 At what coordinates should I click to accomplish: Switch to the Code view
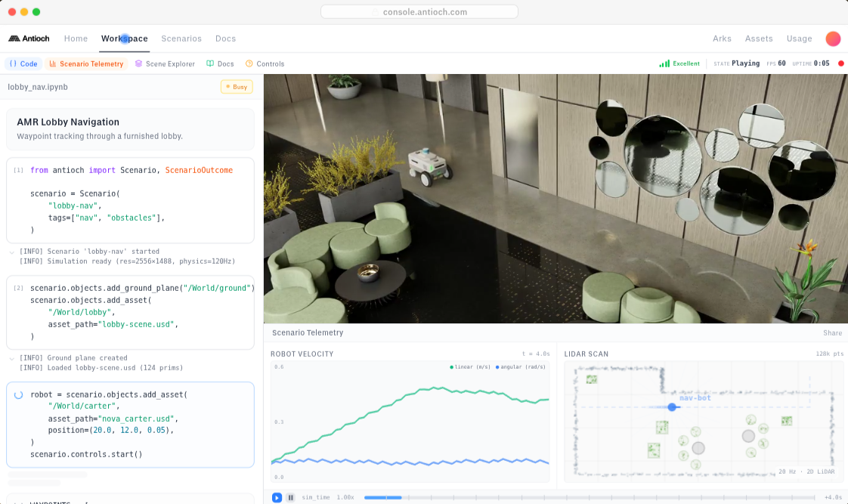pyautogui.click(x=23, y=64)
